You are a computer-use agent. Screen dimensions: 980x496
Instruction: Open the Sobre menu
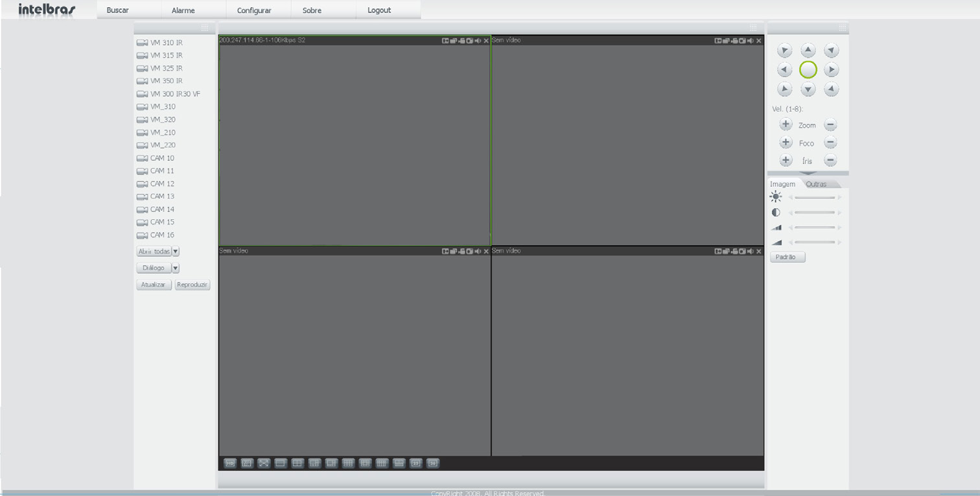coord(312,10)
